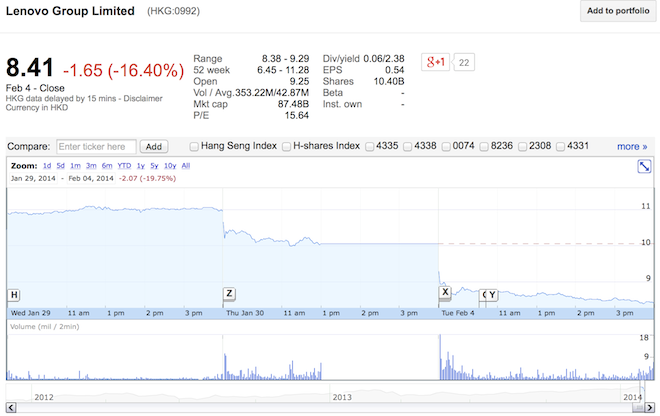Open the more » comparison link
The height and width of the screenshot is (416, 660).
click(x=632, y=147)
